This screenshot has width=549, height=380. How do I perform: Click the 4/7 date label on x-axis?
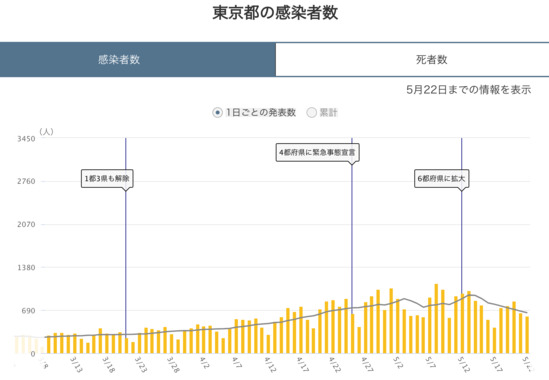pyautogui.click(x=237, y=362)
